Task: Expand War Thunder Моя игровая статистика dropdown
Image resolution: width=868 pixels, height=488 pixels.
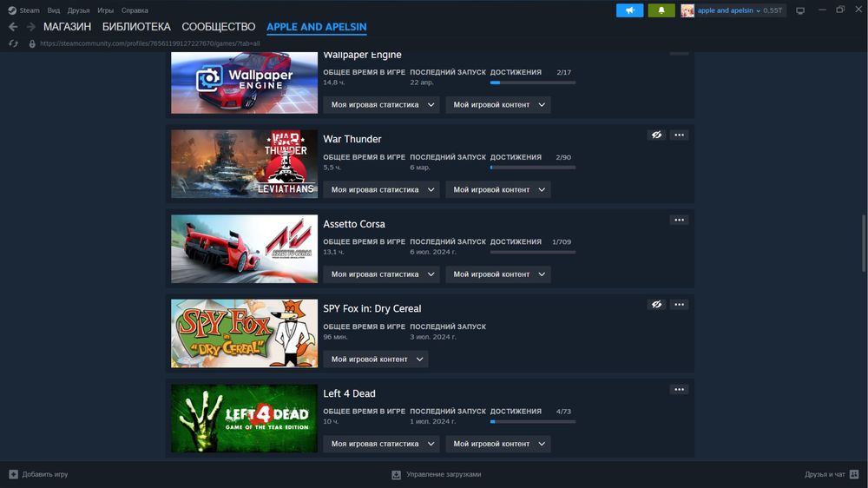Action: click(381, 189)
